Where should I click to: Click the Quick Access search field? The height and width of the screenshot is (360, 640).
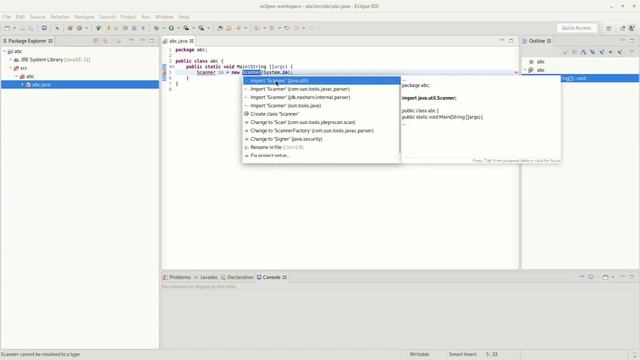coord(576,28)
